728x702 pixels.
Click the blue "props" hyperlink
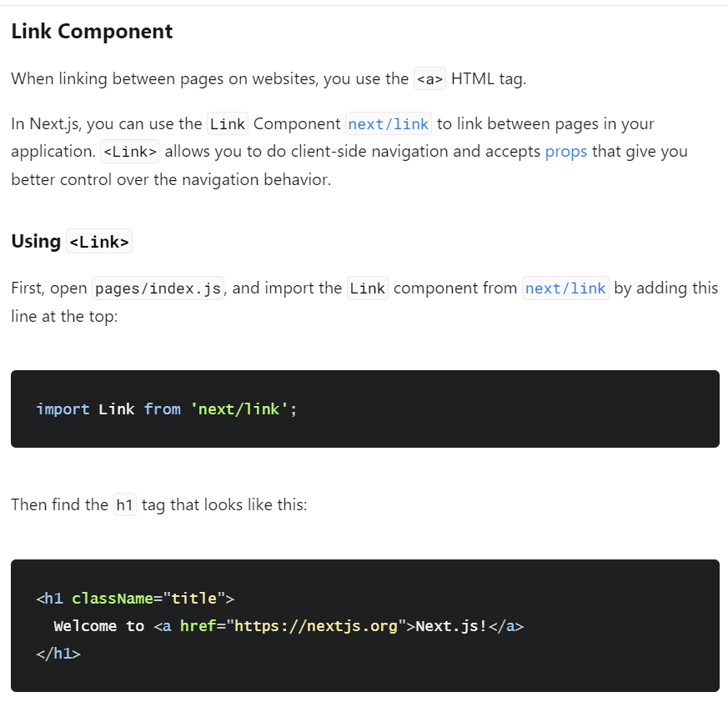click(566, 152)
